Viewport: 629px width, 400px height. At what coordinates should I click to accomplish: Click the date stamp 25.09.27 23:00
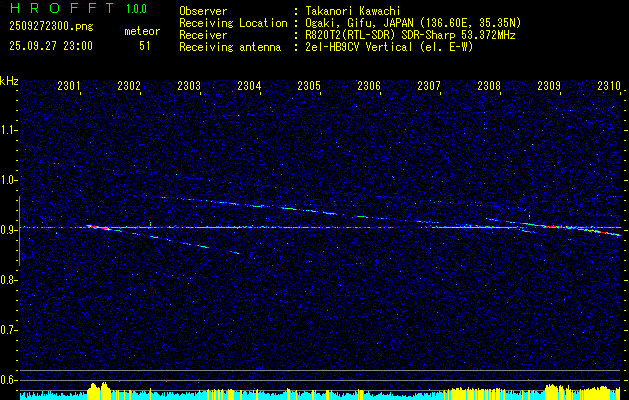(51, 46)
